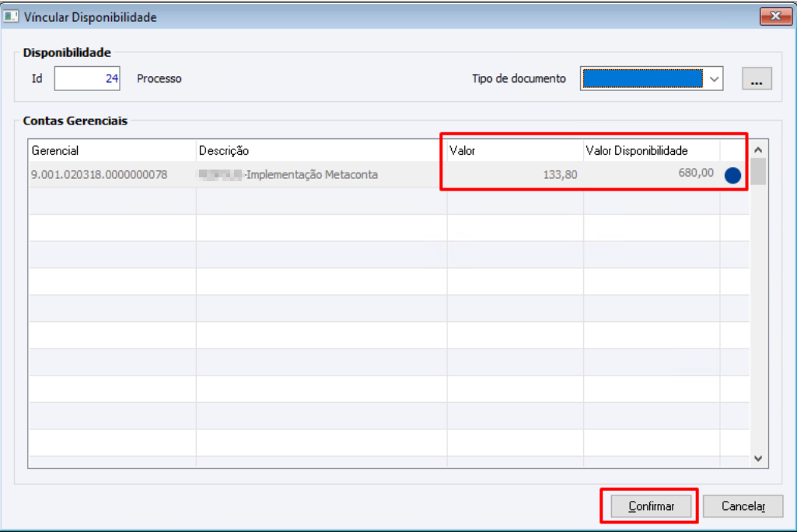This screenshot has width=797, height=532.
Task: Open the Tipo de documento dropdown arrow
Action: coord(714,79)
